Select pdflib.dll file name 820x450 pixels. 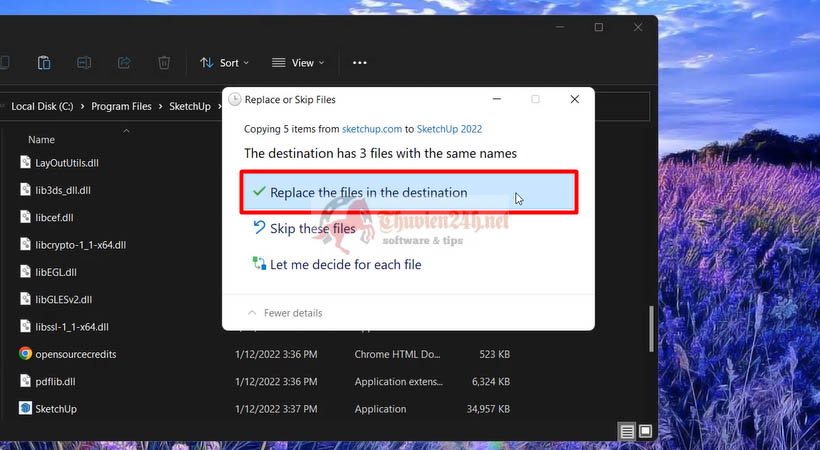55,381
